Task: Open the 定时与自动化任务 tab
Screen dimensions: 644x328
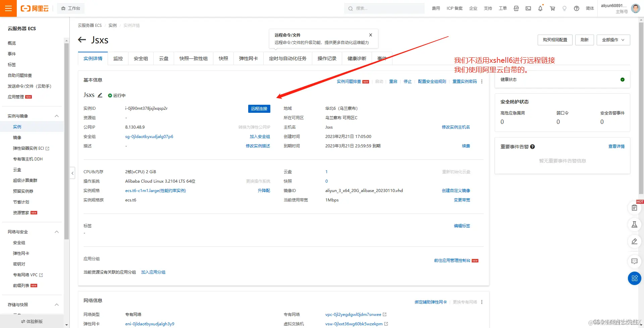Action: pos(288,58)
